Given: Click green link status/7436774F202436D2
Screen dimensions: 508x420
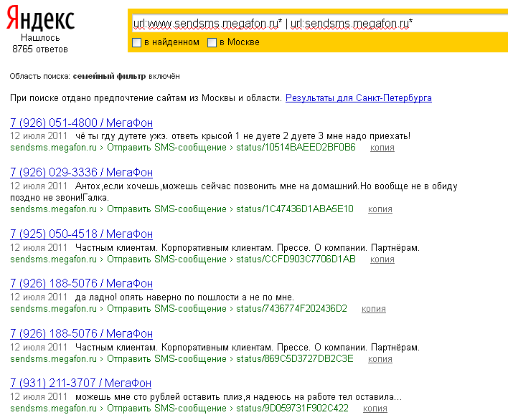Looking at the screenshot, I should tap(291, 309).
